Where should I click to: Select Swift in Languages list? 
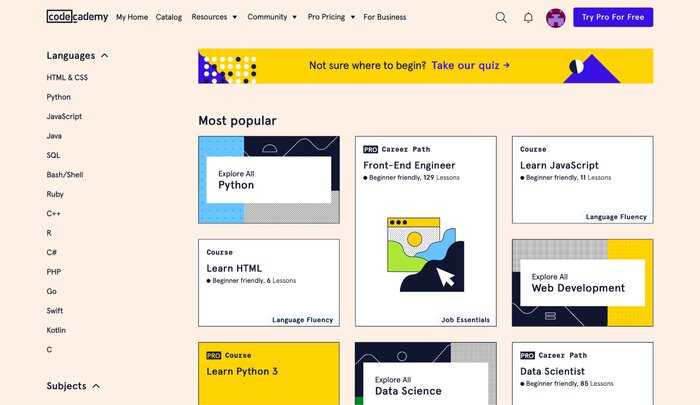coord(54,310)
